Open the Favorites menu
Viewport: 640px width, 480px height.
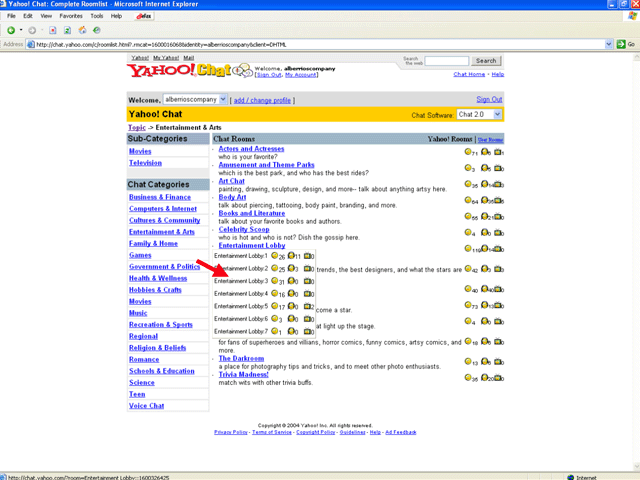point(71,16)
